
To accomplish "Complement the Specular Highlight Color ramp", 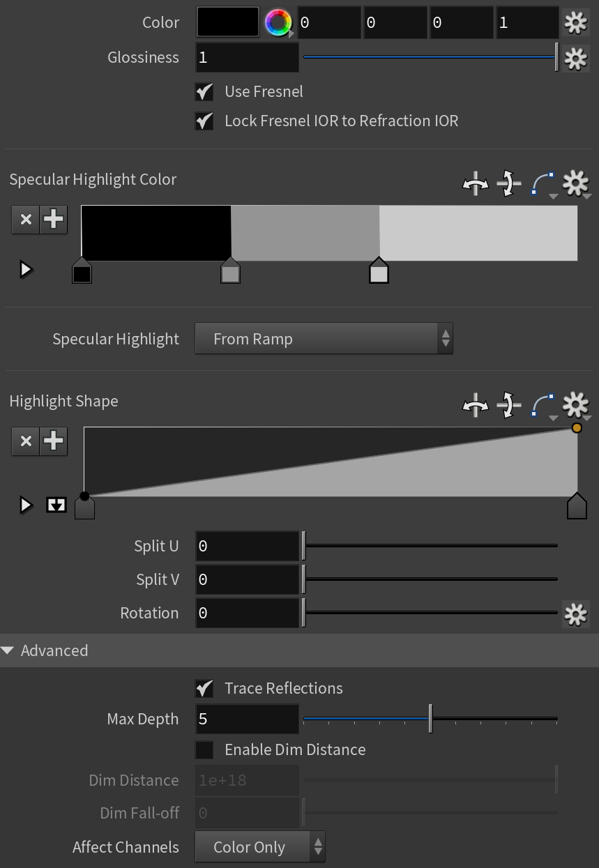I will [509, 185].
